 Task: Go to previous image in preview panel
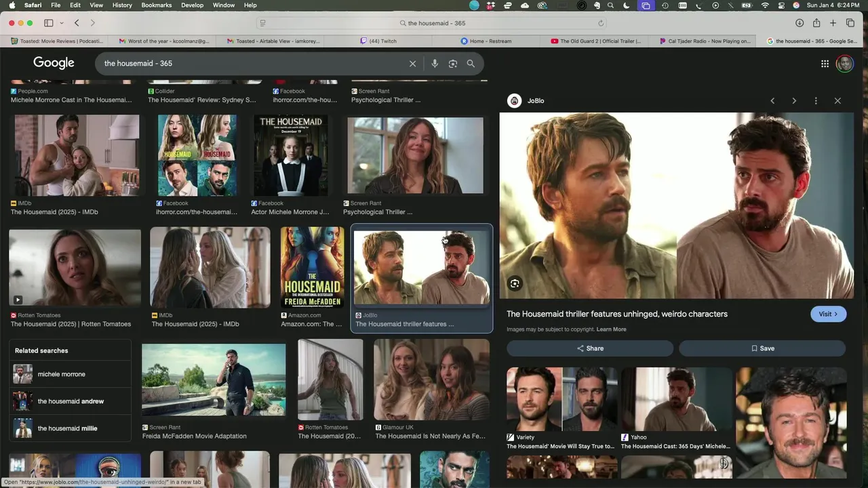[x=772, y=101]
